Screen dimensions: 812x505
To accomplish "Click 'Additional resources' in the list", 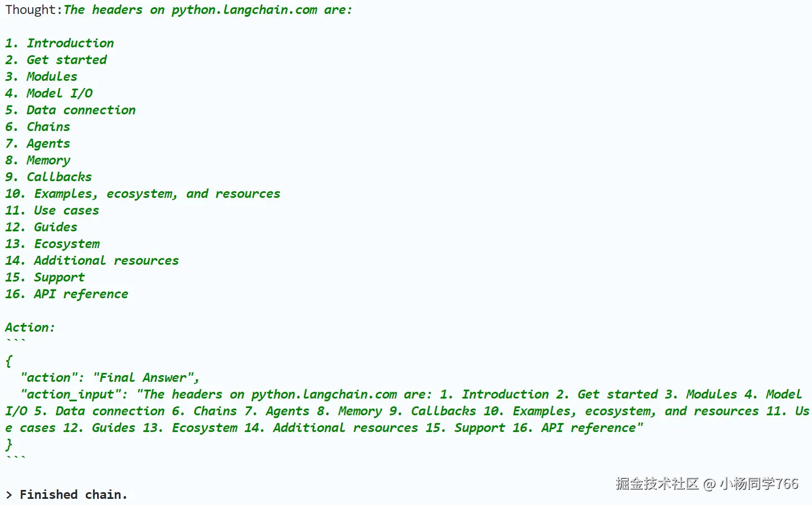I will [x=106, y=261].
